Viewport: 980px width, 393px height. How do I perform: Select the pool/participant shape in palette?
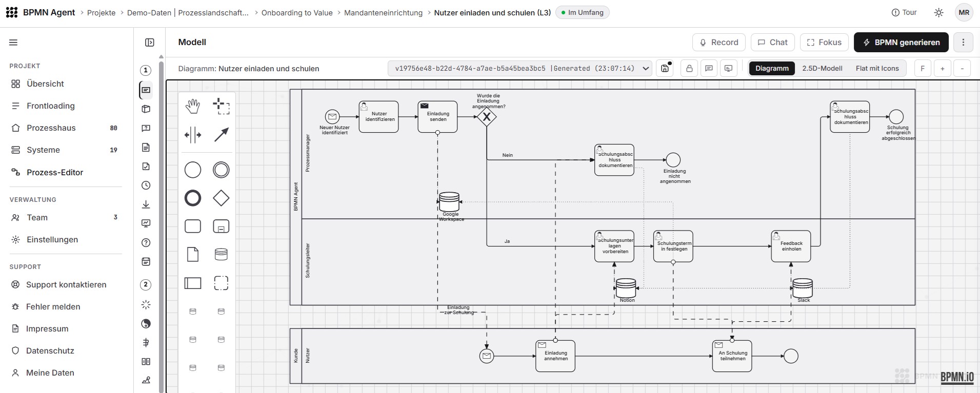point(193,283)
